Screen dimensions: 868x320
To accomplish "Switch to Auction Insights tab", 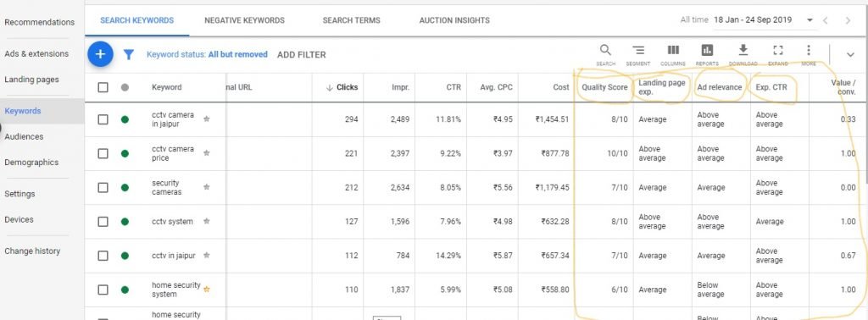I will (x=454, y=20).
